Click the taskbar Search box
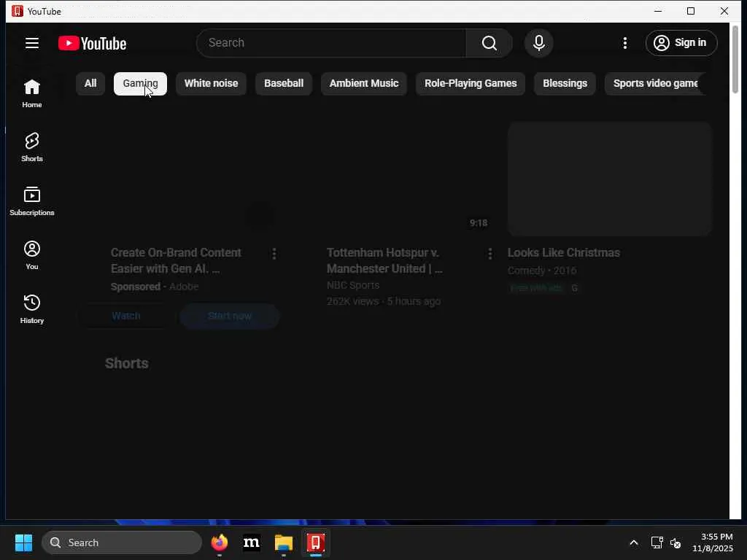 tap(122, 542)
